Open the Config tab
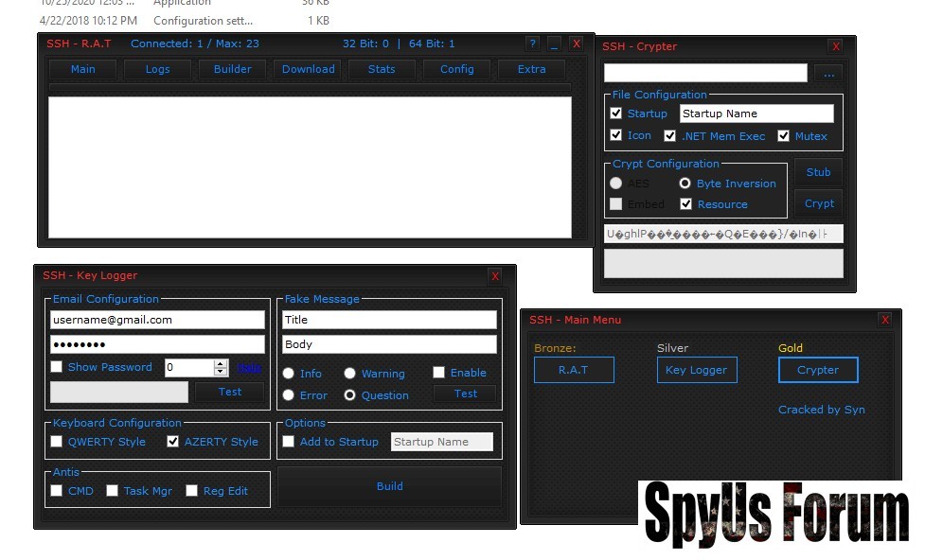Viewport: 925px width, 560px height. [x=457, y=69]
